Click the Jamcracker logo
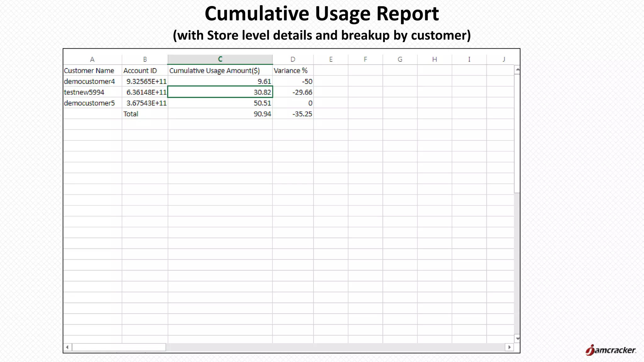 611,350
